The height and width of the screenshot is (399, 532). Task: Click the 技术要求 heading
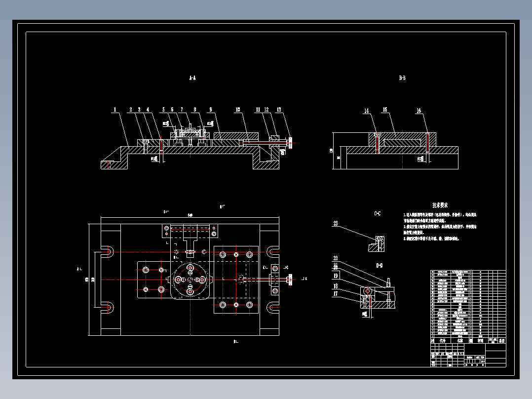click(x=440, y=205)
